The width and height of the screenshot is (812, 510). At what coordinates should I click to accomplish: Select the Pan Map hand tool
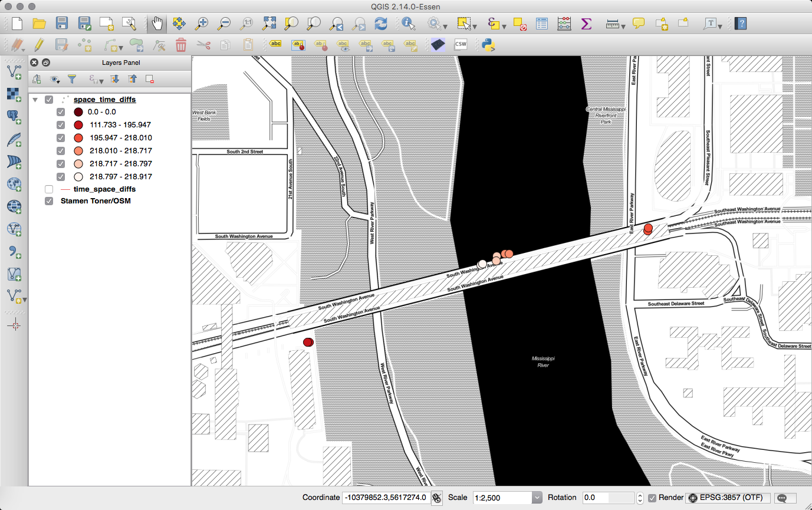click(157, 24)
